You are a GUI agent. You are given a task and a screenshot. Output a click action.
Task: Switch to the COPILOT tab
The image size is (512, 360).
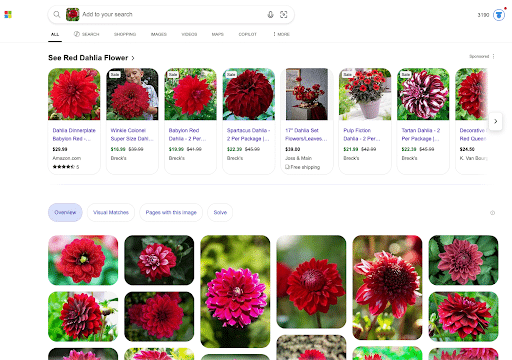(248, 34)
